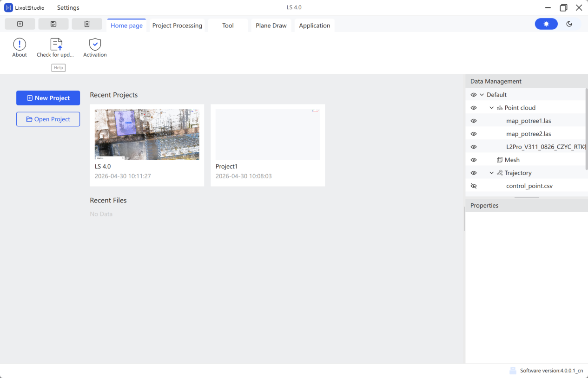
Task: Switch to dark theme moon button
Action: [x=569, y=24]
